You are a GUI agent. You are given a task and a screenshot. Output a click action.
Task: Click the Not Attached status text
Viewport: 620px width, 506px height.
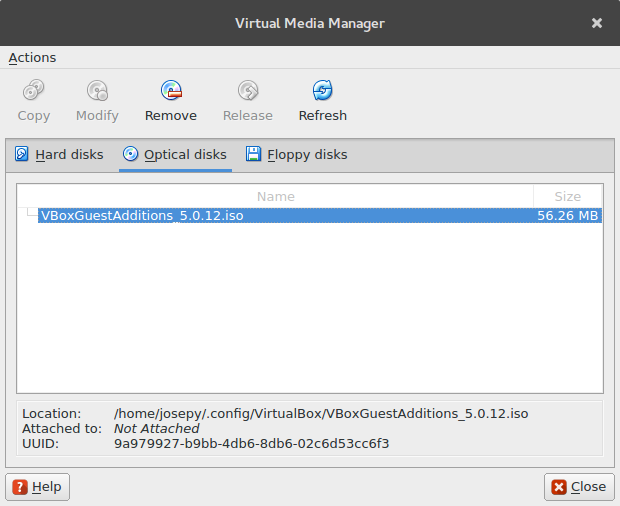pyautogui.click(x=157, y=429)
